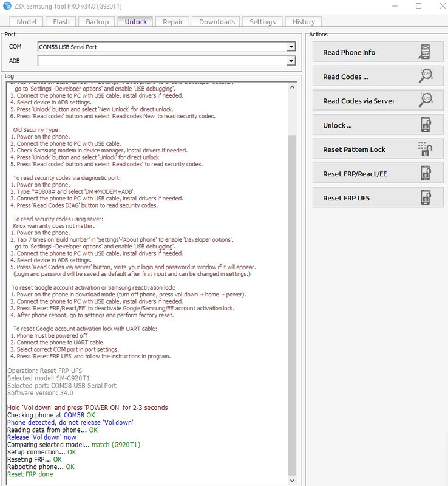
Task: Click the pattern lock icon on Reset Pattern Lock
Action: click(425, 149)
